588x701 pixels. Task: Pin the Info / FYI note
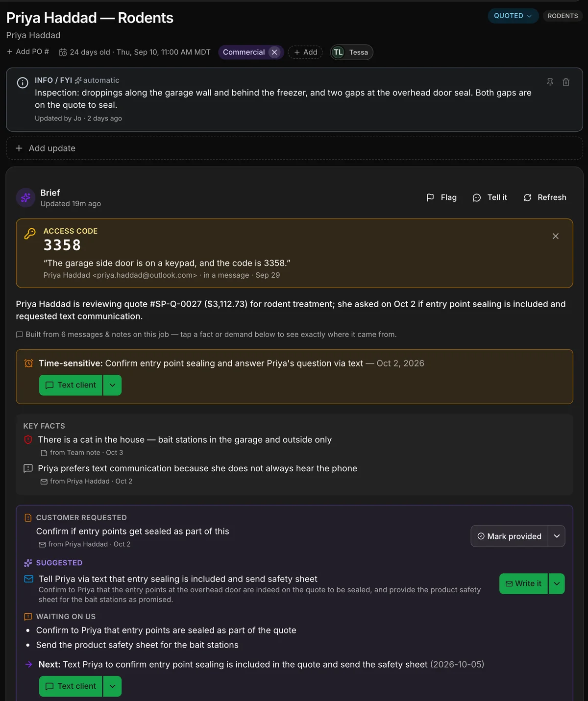[550, 82]
